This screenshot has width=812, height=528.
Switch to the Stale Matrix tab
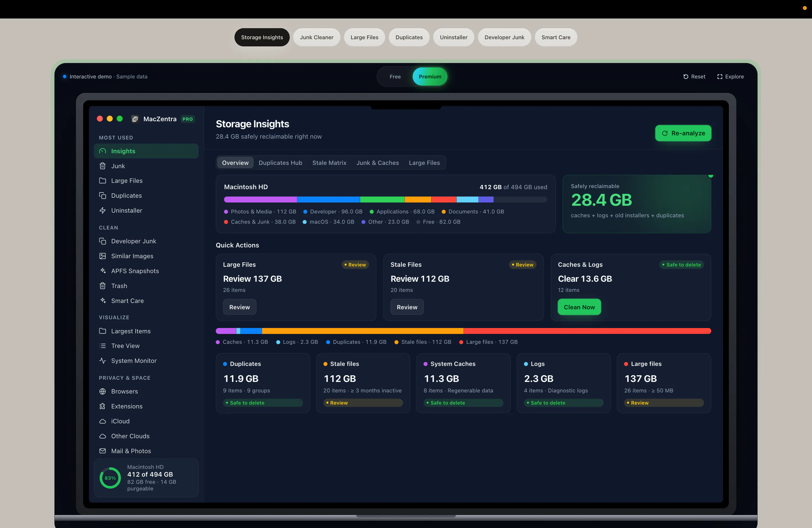pos(329,163)
